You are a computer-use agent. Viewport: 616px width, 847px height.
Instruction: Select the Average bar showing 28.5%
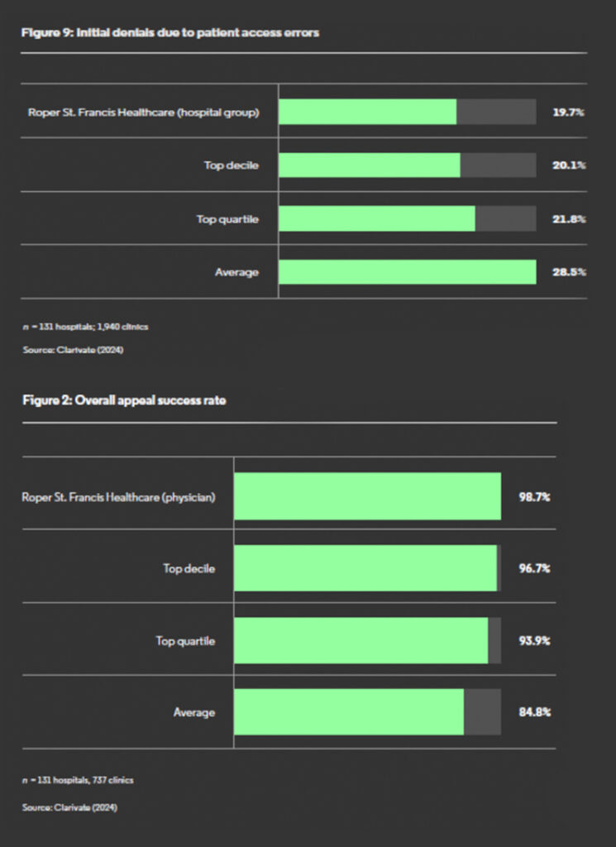tap(408, 271)
